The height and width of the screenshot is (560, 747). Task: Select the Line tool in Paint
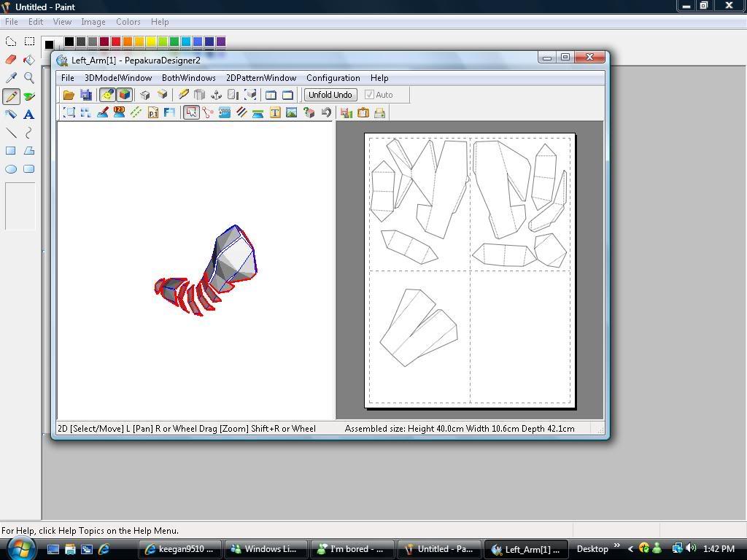pyautogui.click(x=11, y=133)
